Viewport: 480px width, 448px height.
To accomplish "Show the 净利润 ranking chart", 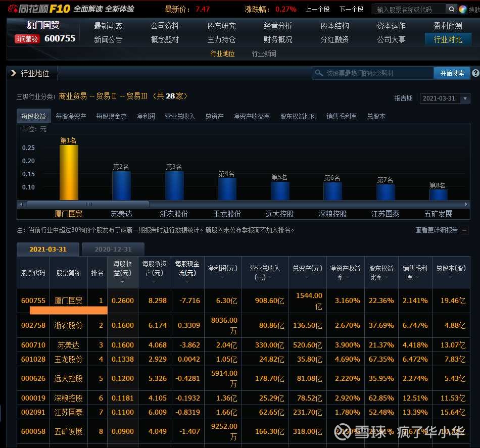I will click(146, 116).
